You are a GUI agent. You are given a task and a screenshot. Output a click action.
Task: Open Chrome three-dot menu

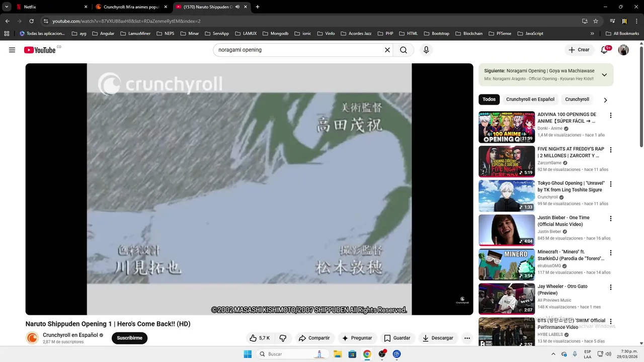click(x=636, y=21)
